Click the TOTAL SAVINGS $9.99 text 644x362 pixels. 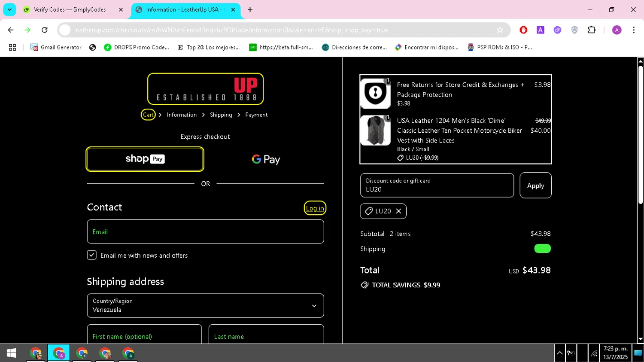(x=406, y=285)
